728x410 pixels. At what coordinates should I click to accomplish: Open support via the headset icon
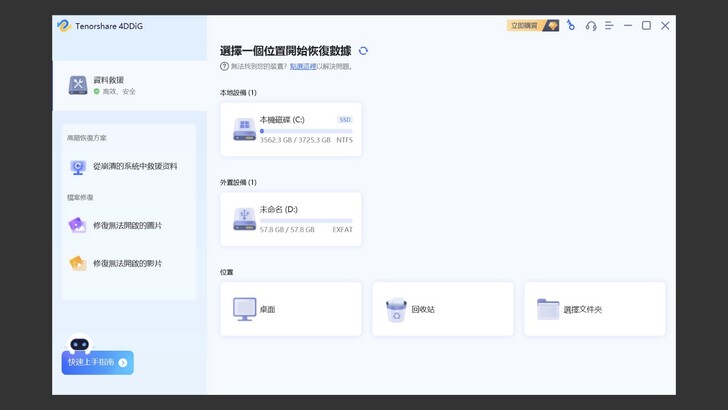pos(591,25)
